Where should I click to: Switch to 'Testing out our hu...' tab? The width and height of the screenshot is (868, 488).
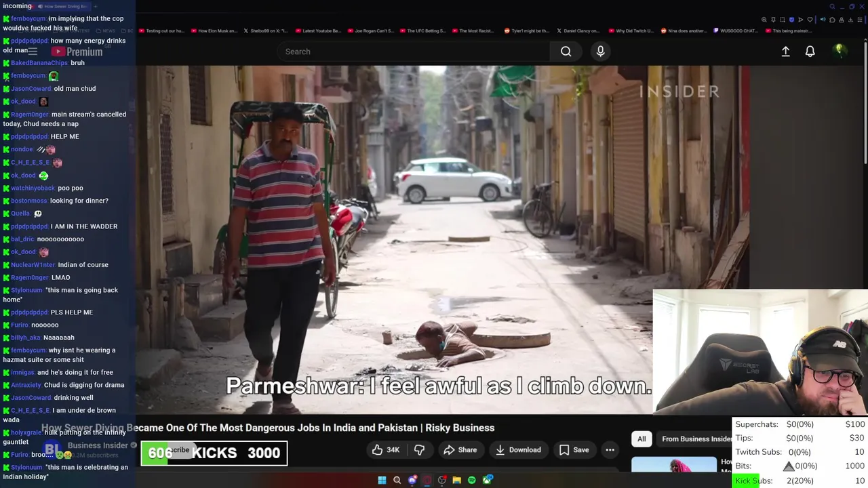click(x=160, y=30)
